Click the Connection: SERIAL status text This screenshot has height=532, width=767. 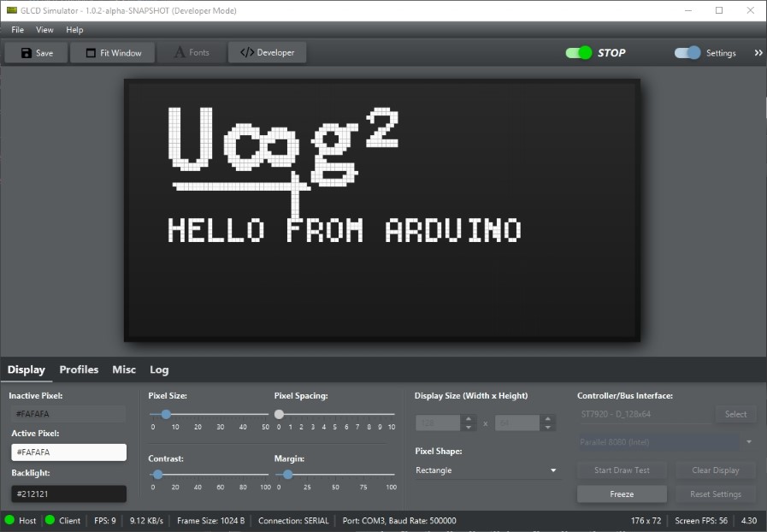tap(293, 520)
